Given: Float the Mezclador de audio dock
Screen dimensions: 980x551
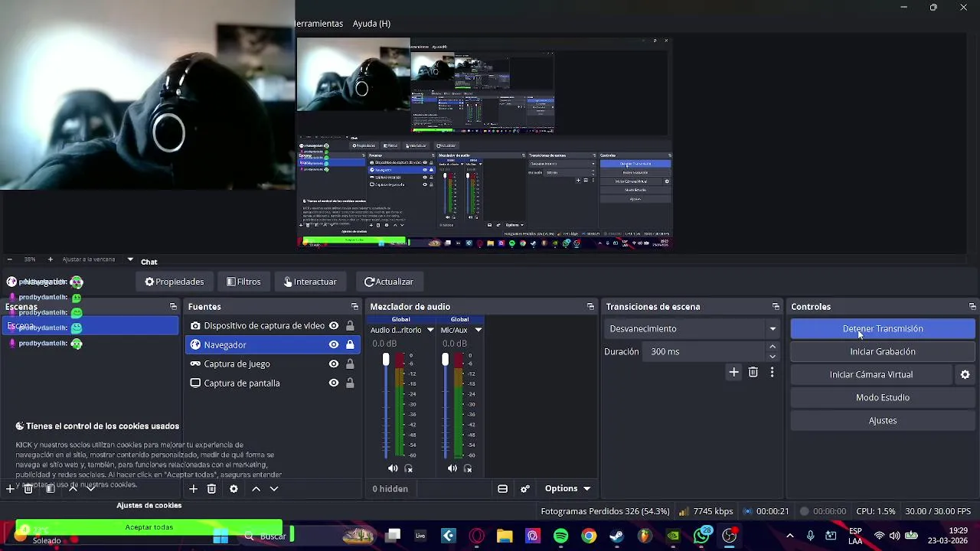Looking at the screenshot, I should click(x=590, y=306).
